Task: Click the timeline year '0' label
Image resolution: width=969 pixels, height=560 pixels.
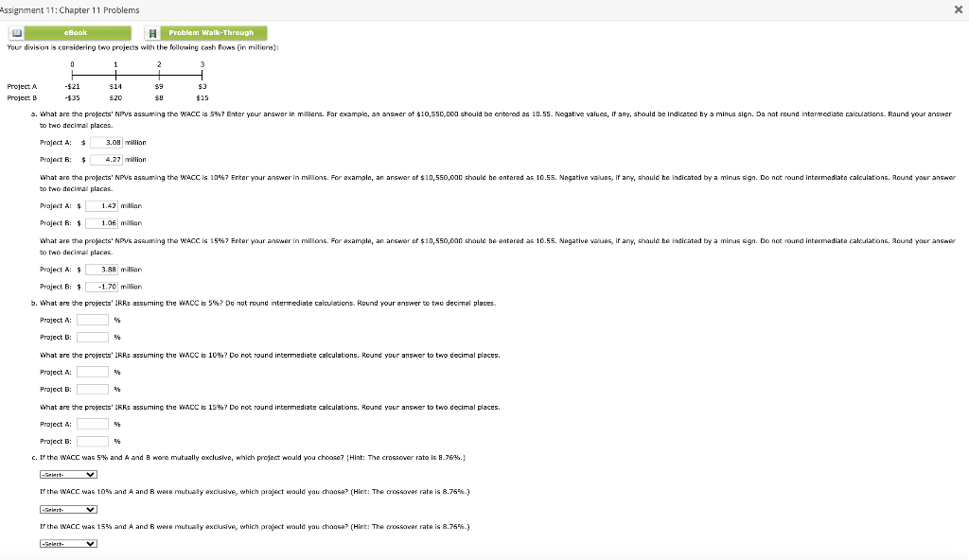Action: (72, 64)
